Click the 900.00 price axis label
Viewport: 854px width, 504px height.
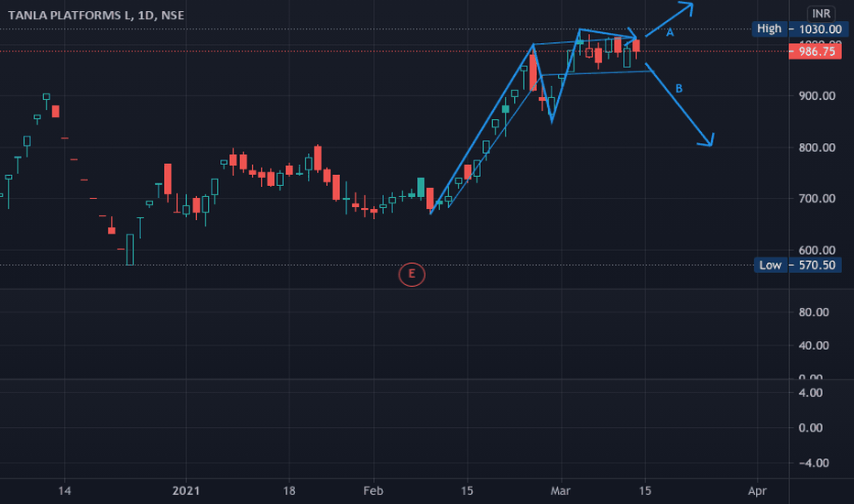click(816, 96)
